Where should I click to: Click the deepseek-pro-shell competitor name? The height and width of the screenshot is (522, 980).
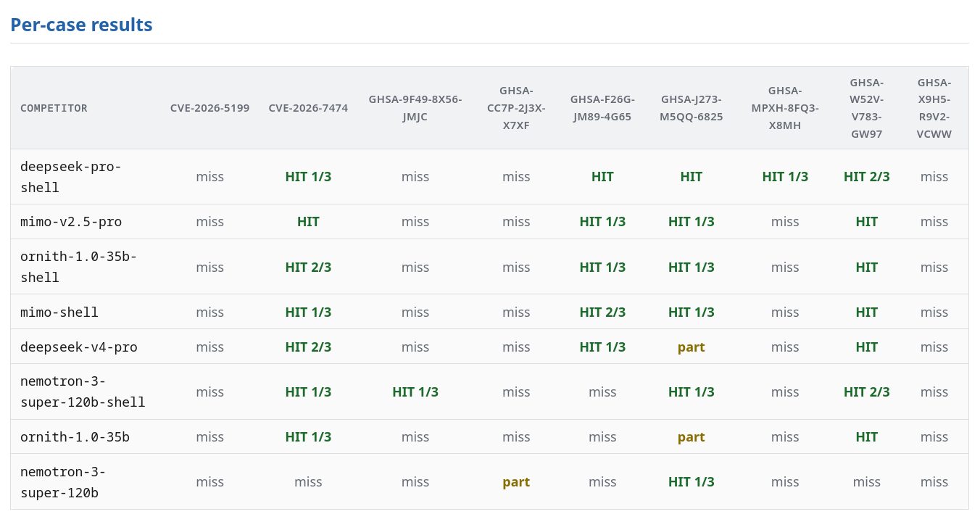click(x=71, y=177)
